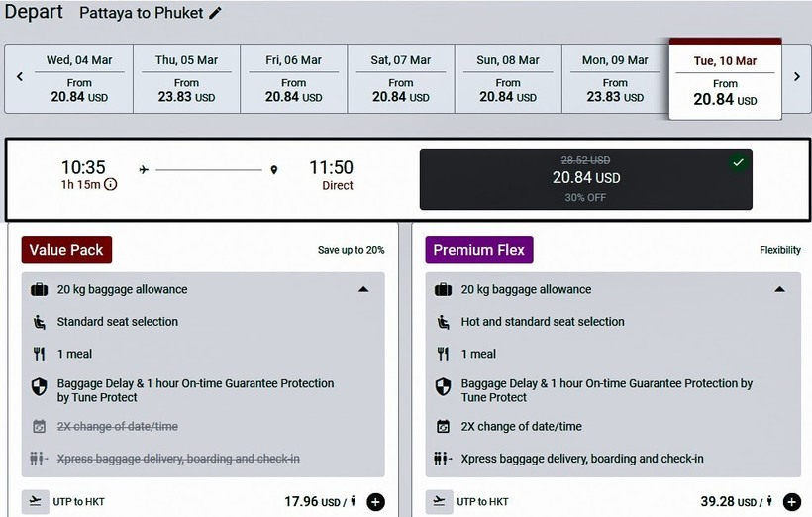
Task: Add Premium Flex with plus icon
Action: (x=791, y=501)
